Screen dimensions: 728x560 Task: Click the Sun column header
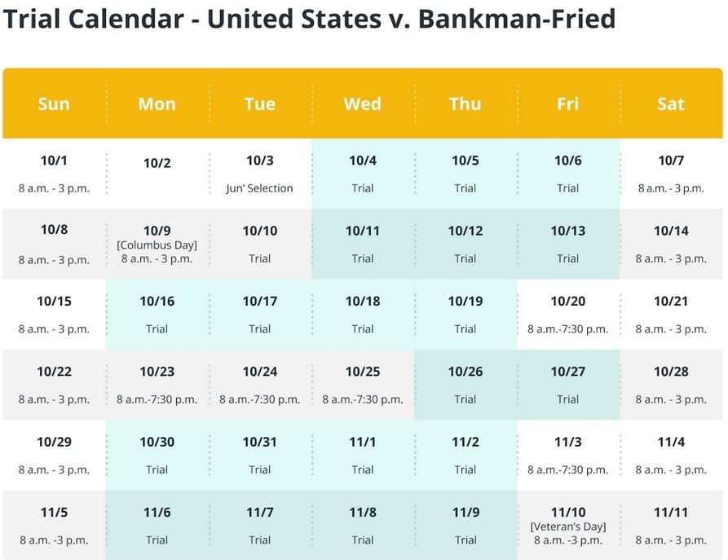(54, 104)
